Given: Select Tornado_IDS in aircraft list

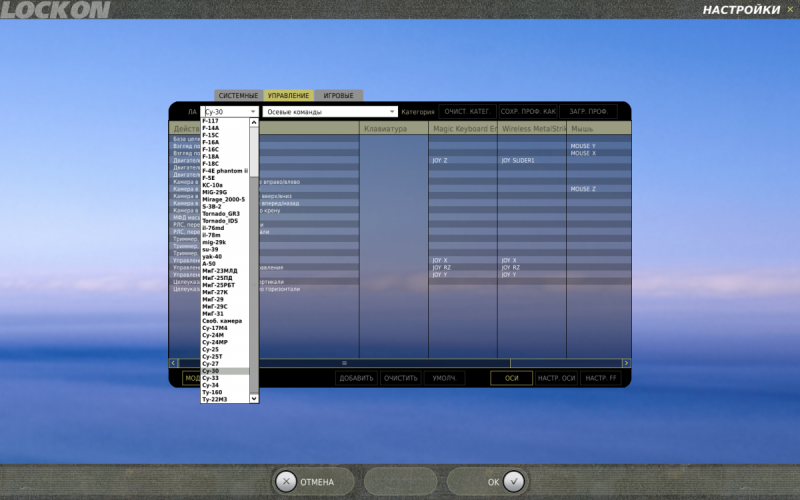Looking at the screenshot, I should point(225,221).
